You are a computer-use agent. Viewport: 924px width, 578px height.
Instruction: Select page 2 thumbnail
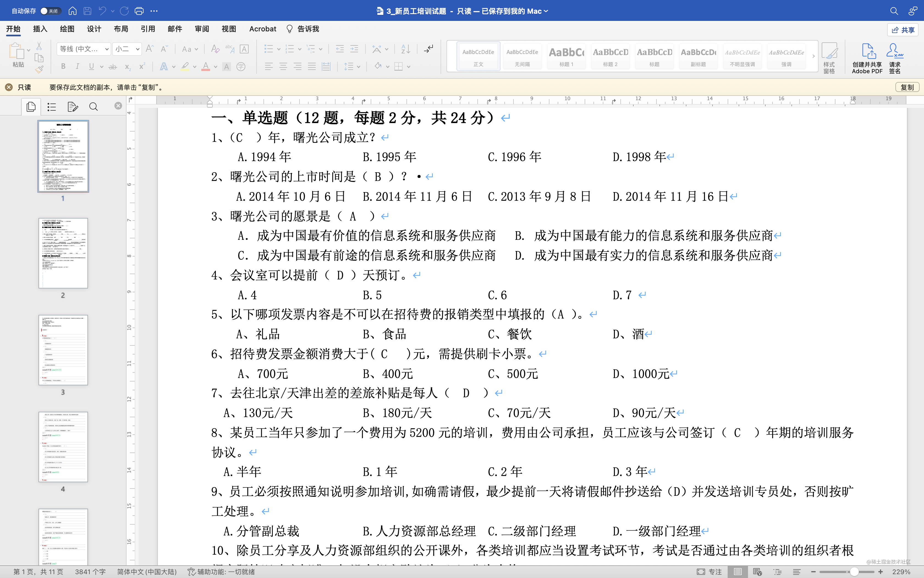(x=63, y=253)
